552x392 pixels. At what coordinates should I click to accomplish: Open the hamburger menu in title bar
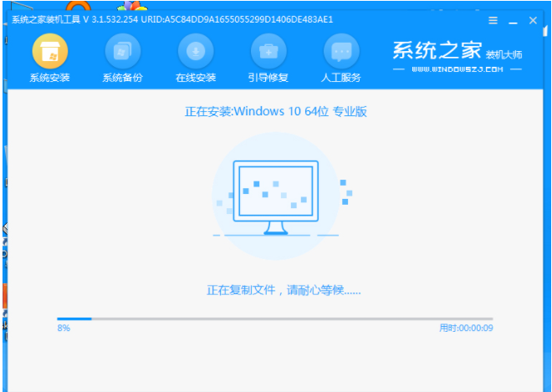[x=493, y=20]
